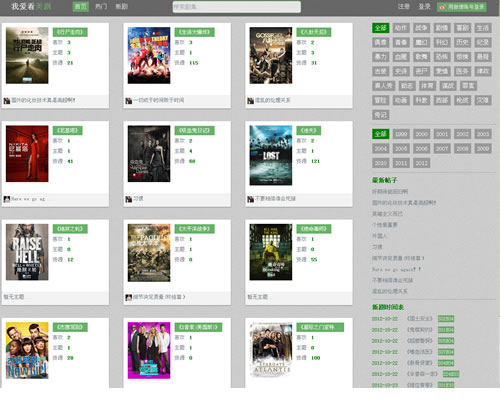Open the user avatar under the Big Bang Theory card
Image resolution: width=500 pixels, height=400 pixels.
pos(129,100)
